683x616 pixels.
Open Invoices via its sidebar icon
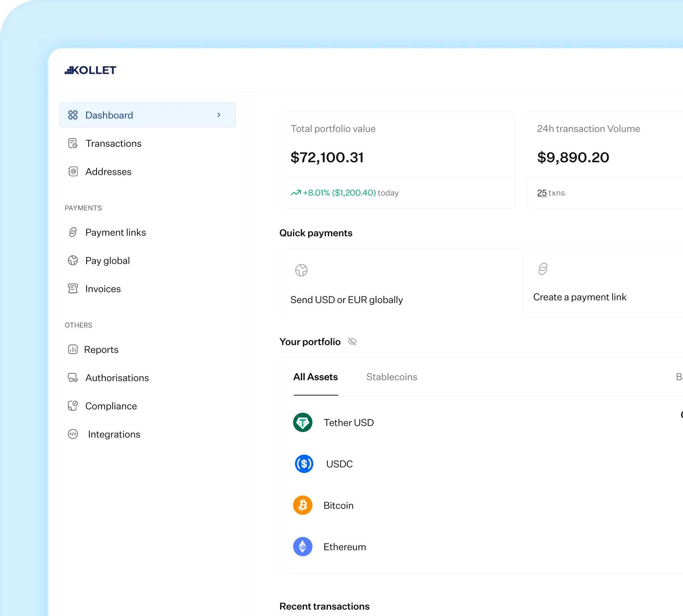tap(73, 289)
